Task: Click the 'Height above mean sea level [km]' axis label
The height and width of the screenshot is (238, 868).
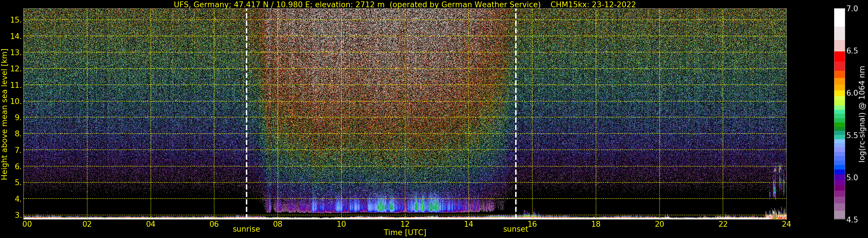Action: pyautogui.click(x=4, y=114)
